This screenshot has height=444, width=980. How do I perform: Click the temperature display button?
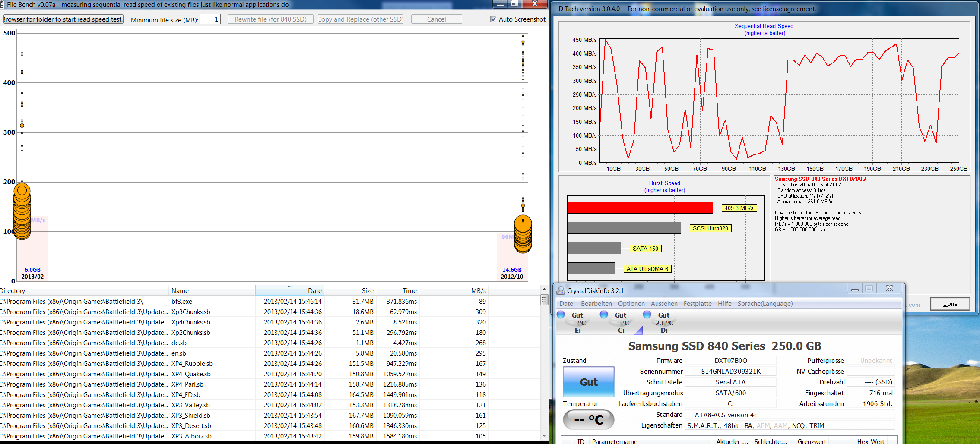point(588,419)
